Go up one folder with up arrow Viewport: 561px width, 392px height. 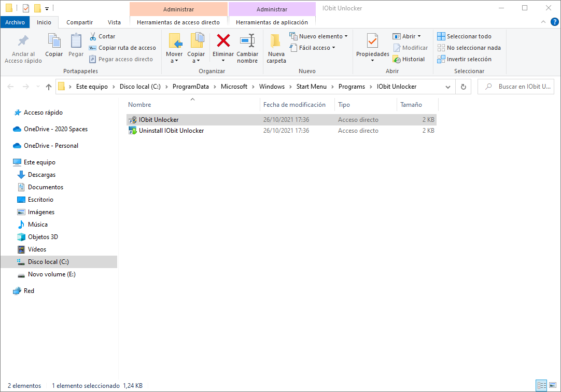[49, 87]
